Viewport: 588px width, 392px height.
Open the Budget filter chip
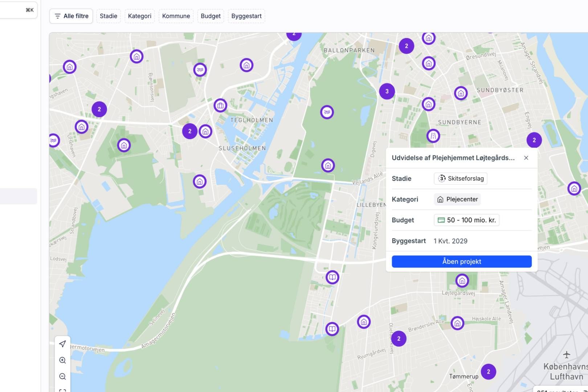pyautogui.click(x=211, y=16)
